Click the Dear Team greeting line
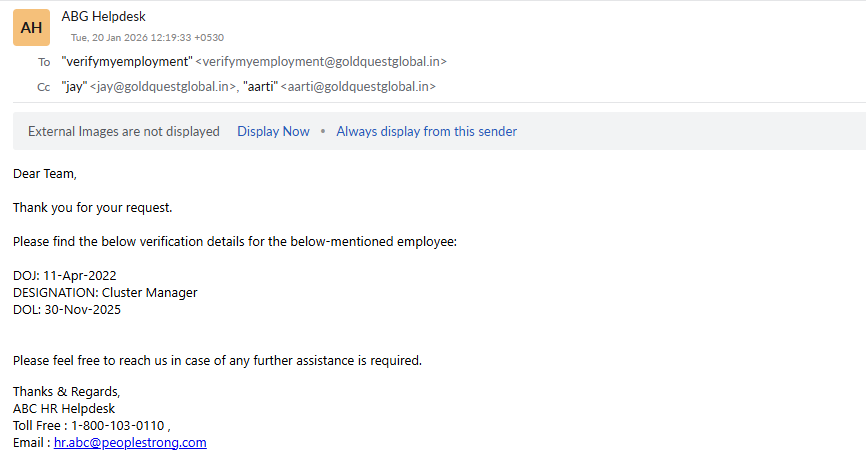The image size is (866, 462). [x=44, y=174]
